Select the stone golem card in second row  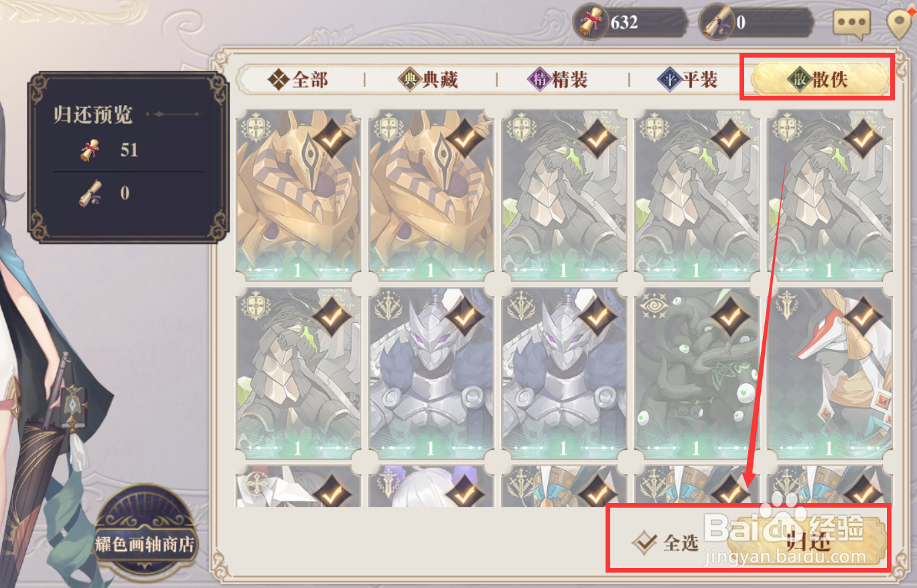tap(298, 374)
